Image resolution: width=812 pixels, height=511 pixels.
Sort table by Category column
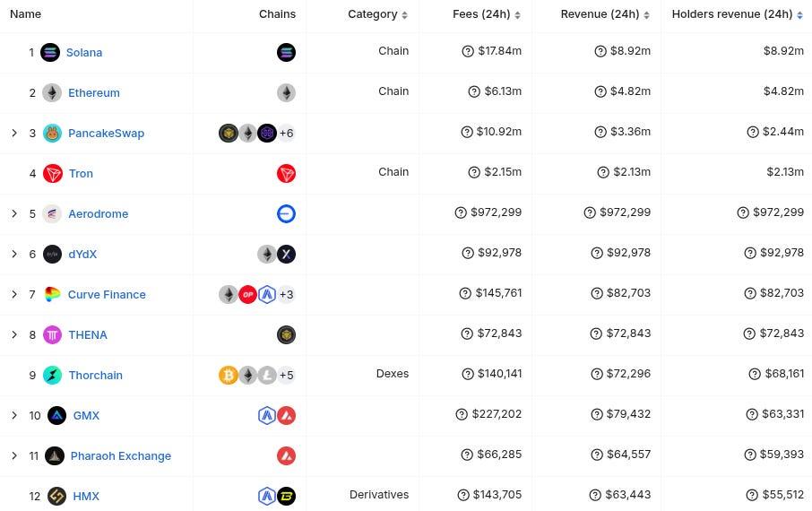[377, 14]
